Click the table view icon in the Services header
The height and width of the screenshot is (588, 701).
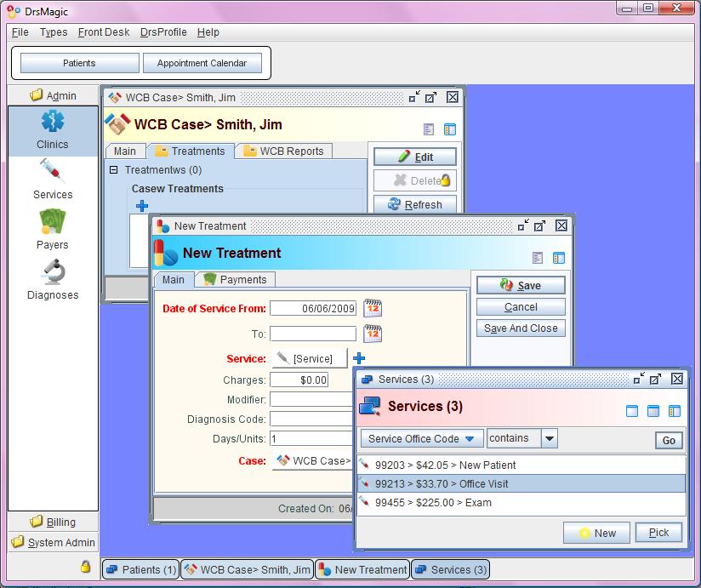point(653,411)
